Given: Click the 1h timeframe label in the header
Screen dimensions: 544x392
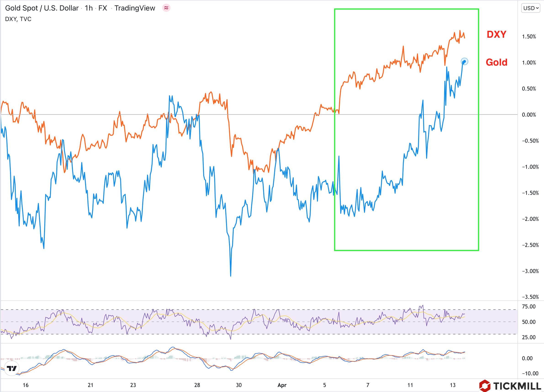Looking at the screenshot, I should click(x=89, y=8).
